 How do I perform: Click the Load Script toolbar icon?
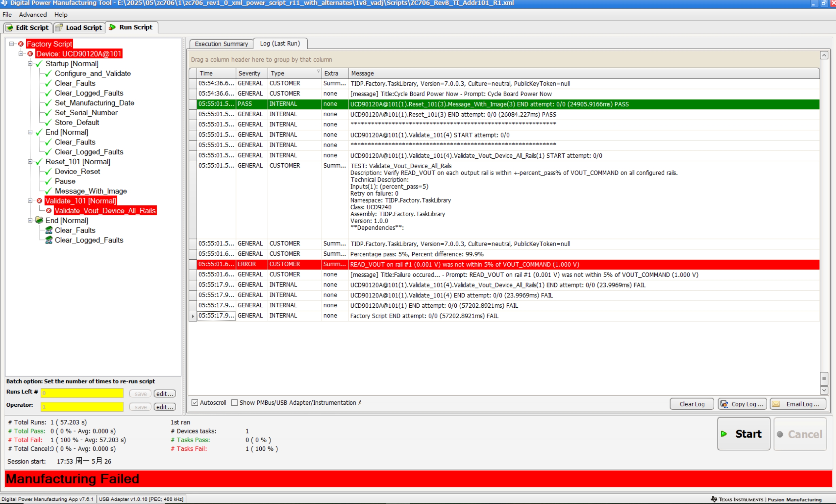(59, 27)
